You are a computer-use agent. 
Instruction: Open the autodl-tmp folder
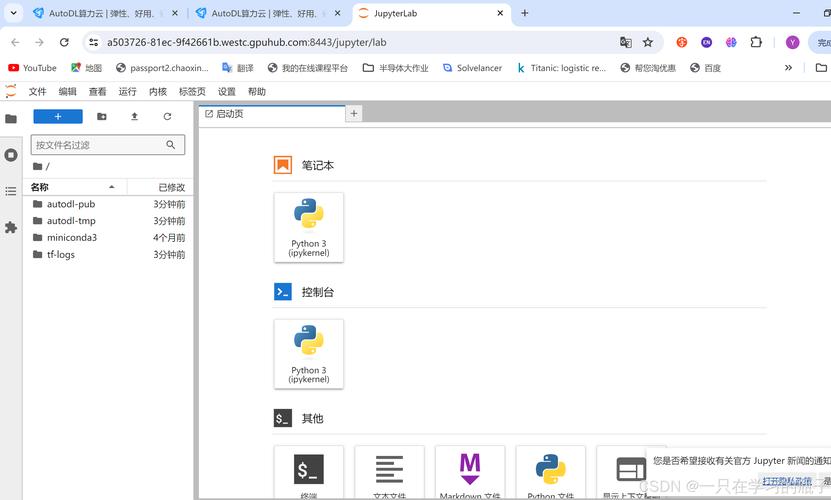pos(108,221)
